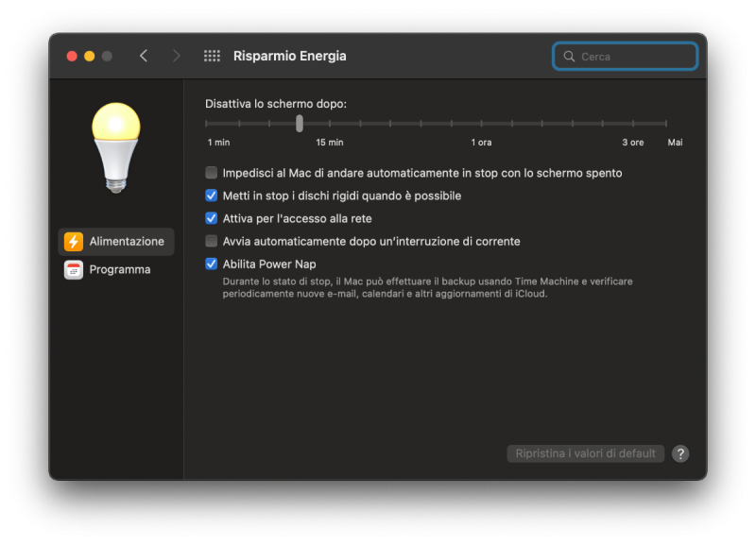Click the back navigation chevron
The height and width of the screenshot is (545, 756).
click(x=144, y=56)
